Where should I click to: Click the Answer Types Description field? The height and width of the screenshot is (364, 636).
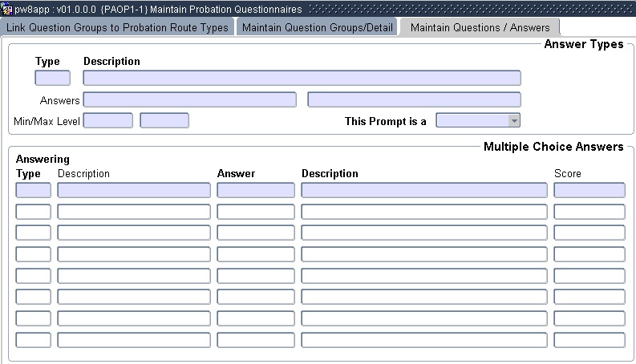tap(302, 78)
